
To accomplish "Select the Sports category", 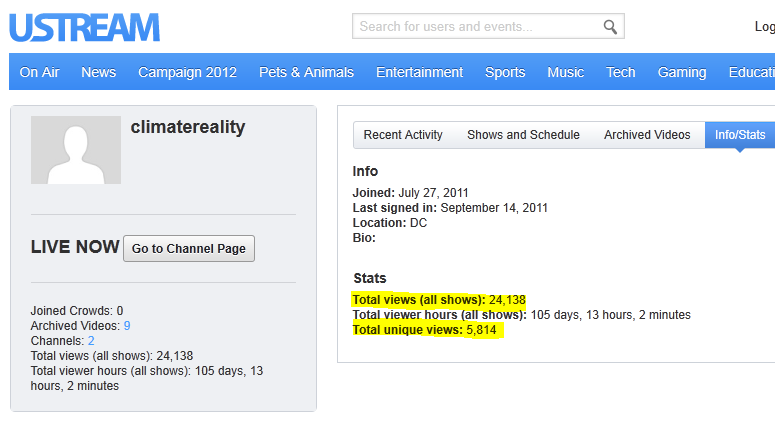I will tap(505, 72).
